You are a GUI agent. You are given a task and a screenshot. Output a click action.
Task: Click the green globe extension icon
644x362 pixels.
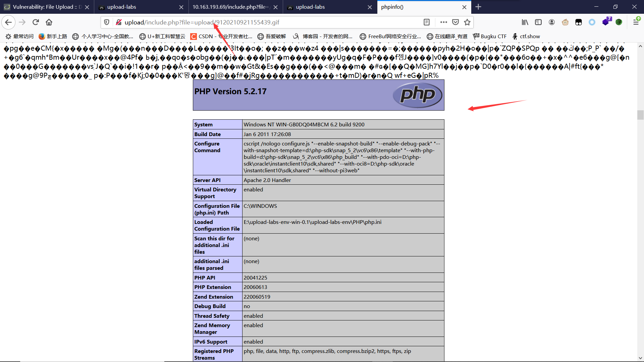point(619,22)
